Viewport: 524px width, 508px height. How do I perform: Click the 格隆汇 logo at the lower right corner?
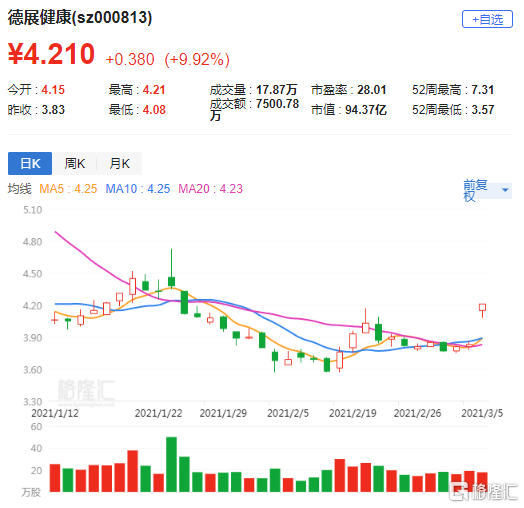click(x=483, y=492)
